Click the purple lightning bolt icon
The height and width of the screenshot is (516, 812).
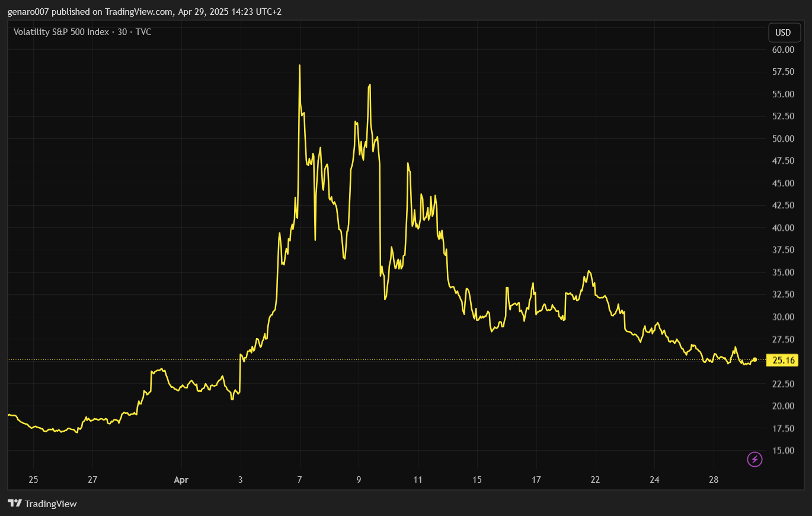tap(755, 459)
